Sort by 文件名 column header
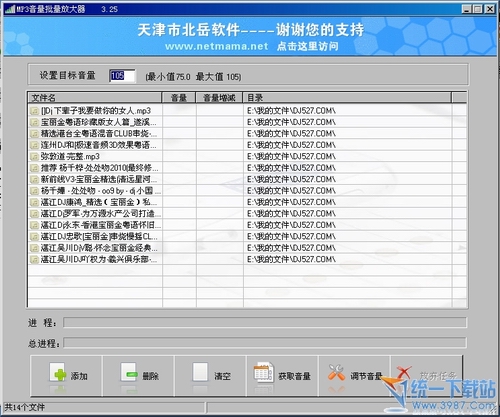The image size is (500, 417). click(x=95, y=98)
